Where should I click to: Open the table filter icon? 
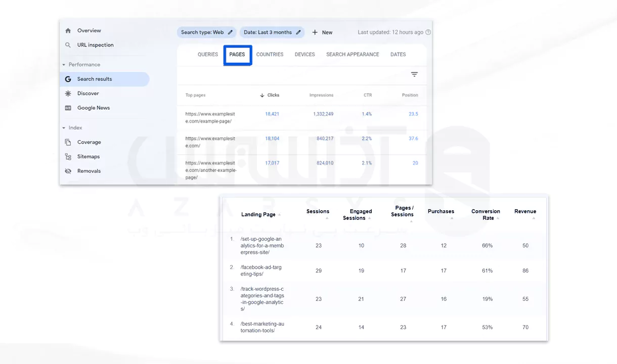pyautogui.click(x=414, y=75)
